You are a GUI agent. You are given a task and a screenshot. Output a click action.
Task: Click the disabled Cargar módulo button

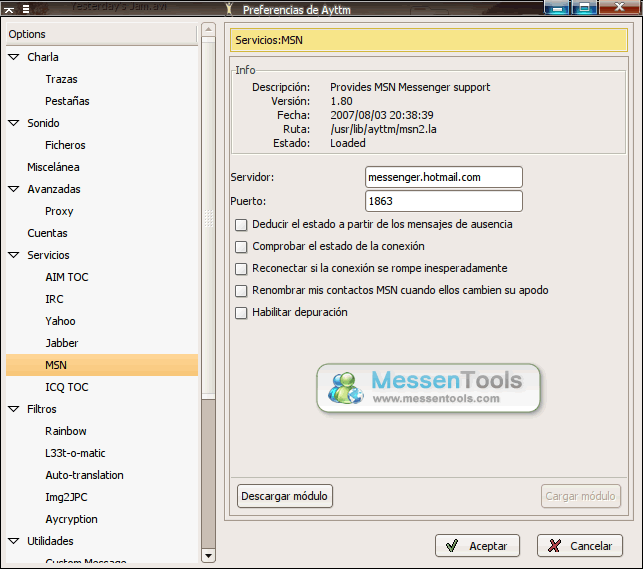tap(580, 496)
